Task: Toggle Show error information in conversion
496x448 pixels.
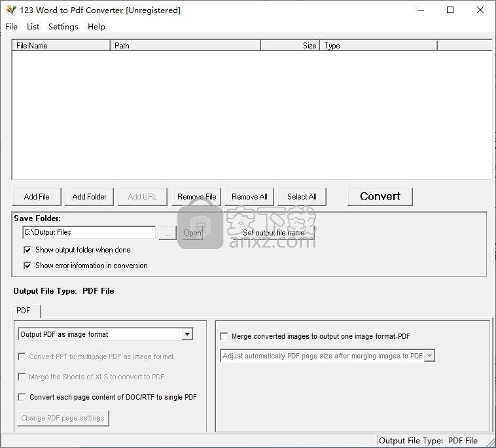Action: pyautogui.click(x=86, y=266)
